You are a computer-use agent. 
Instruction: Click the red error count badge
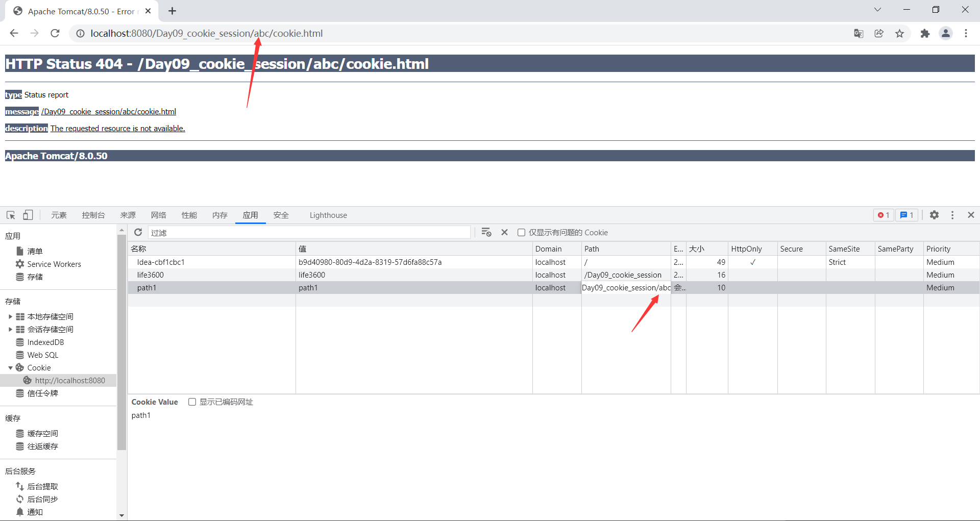(x=884, y=215)
